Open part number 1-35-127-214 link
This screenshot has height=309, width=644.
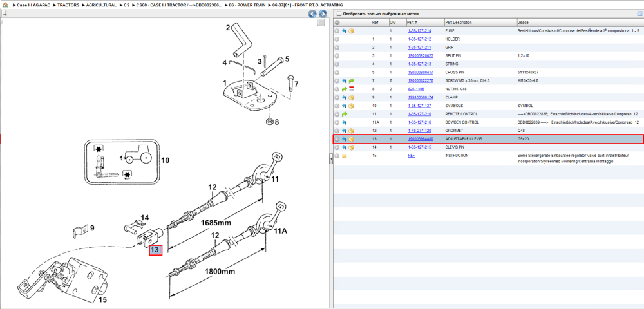(x=419, y=31)
